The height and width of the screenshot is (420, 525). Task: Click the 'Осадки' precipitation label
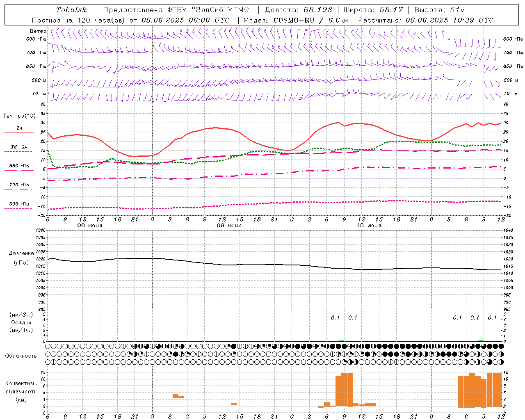(x=21, y=322)
